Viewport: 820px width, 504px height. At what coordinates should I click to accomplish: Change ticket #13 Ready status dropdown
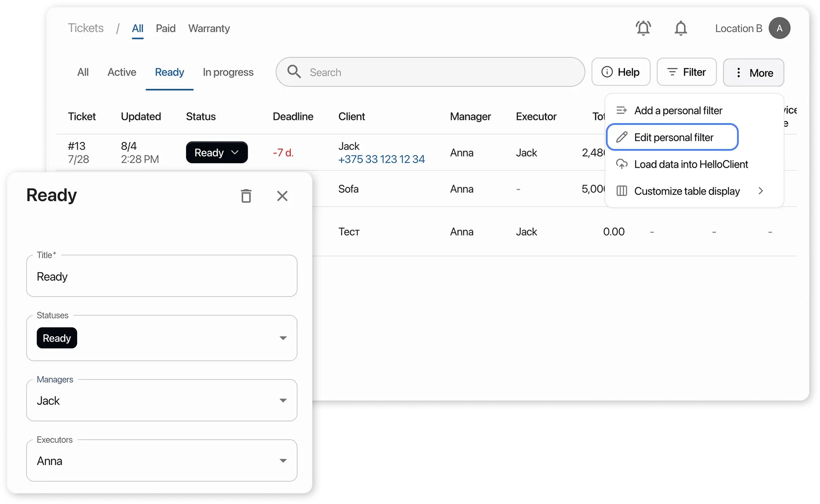(x=216, y=153)
